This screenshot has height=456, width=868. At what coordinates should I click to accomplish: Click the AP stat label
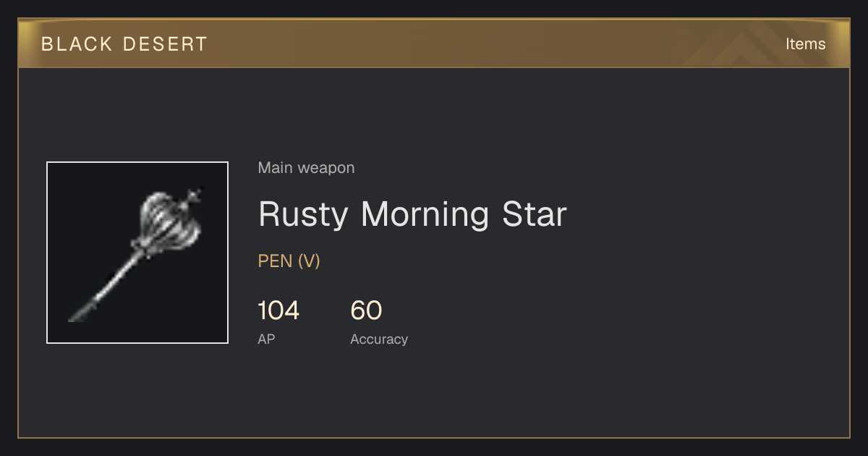tap(266, 339)
